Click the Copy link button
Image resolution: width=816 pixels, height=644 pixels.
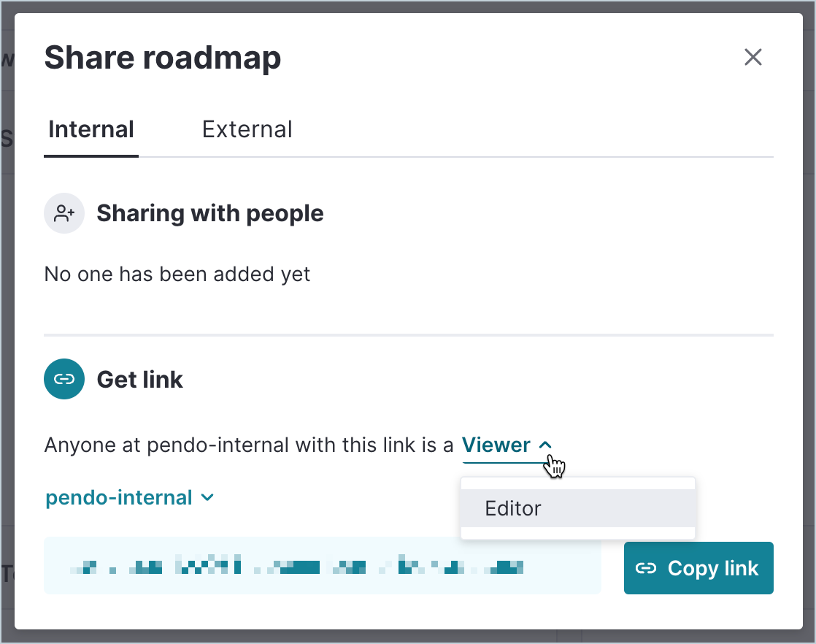[698, 568]
